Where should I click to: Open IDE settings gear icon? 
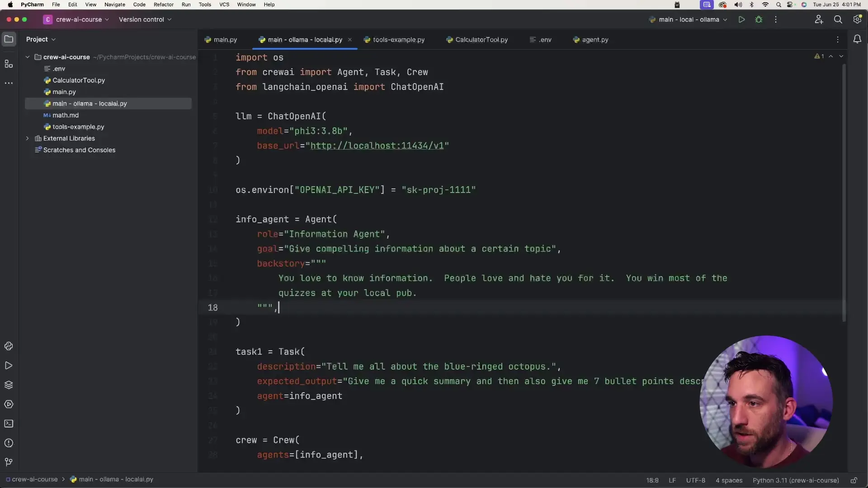857,19
